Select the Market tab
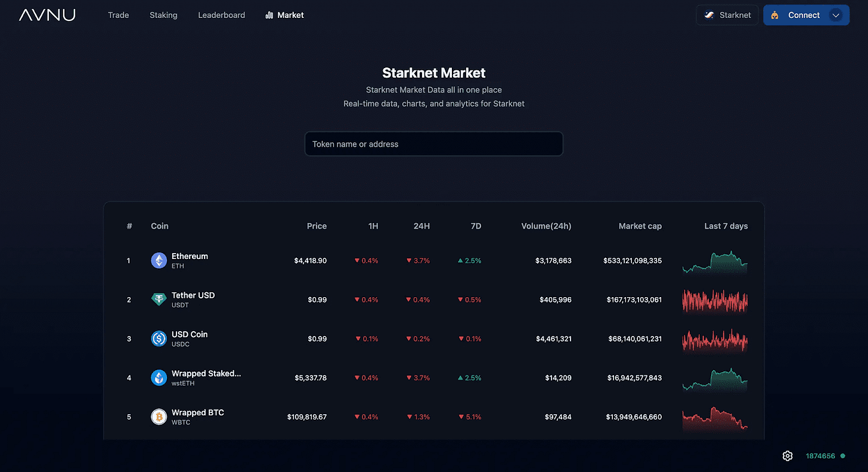The width and height of the screenshot is (868, 472). (284, 15)
